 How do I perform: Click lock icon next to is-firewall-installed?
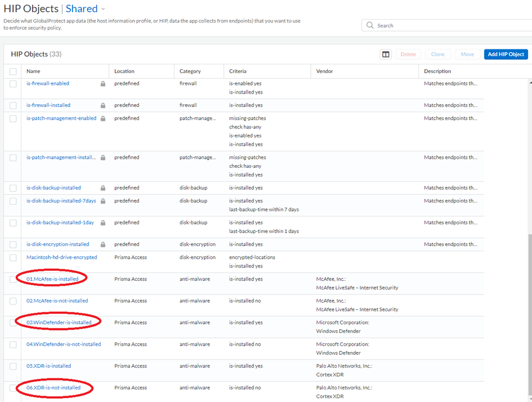coord(103,106)
